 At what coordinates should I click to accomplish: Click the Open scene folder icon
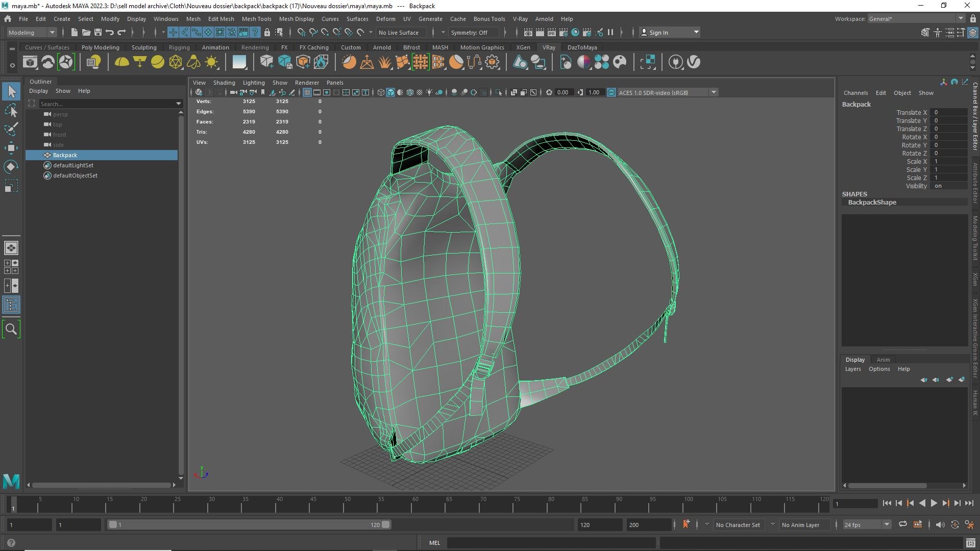tap(86, 32)
